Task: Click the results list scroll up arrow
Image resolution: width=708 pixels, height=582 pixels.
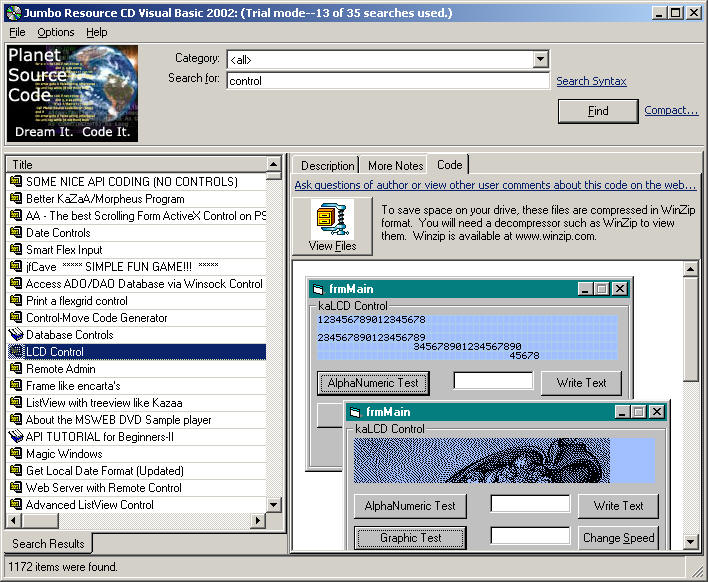Action: (274, 164)
